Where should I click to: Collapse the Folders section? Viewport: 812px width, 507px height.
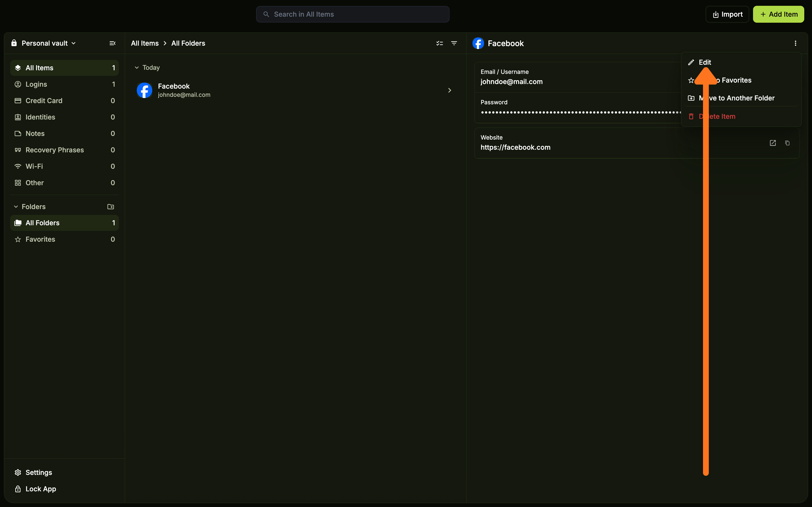pos(16,207)
